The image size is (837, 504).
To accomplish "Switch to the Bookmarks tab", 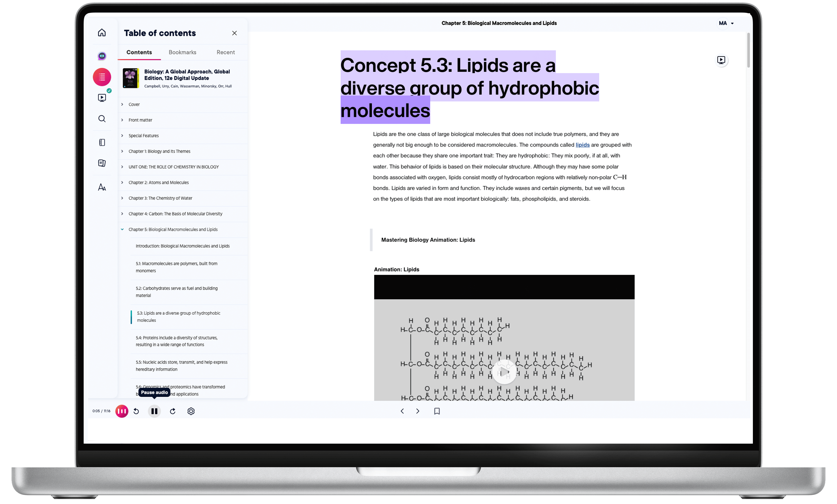I will (182, 52).
